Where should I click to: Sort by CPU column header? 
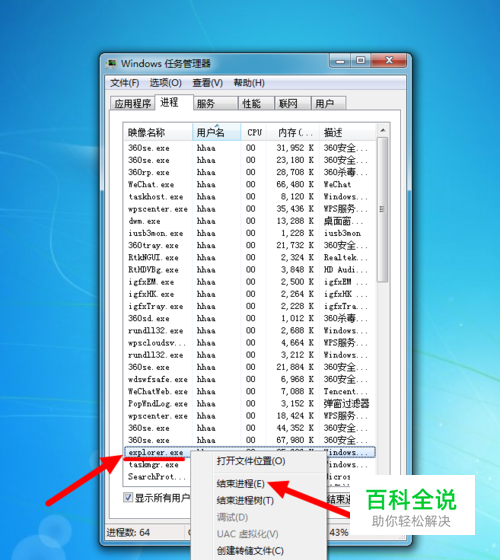(x=254, y=132)
